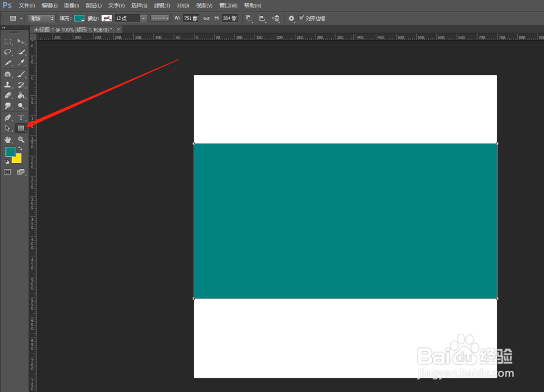Screen dimensions: 544x392
Task: Click the shape width input field
Action: click(x=191, y=18)
